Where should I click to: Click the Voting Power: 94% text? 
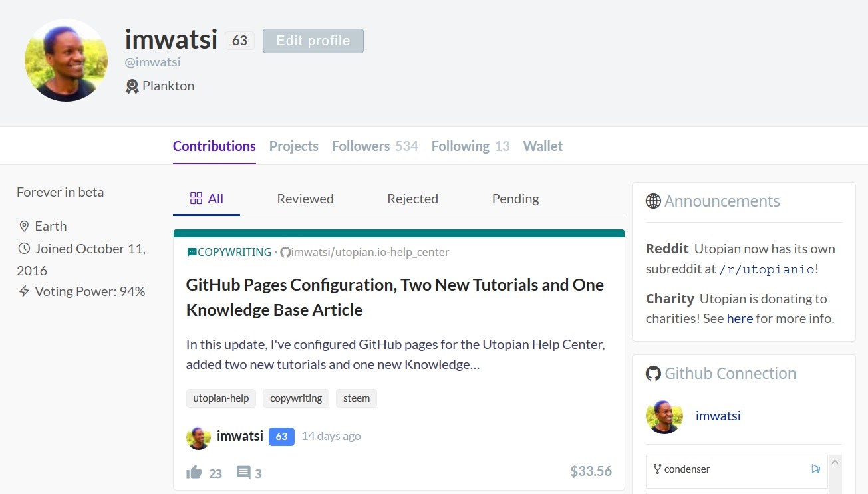(x=90, y=291)
